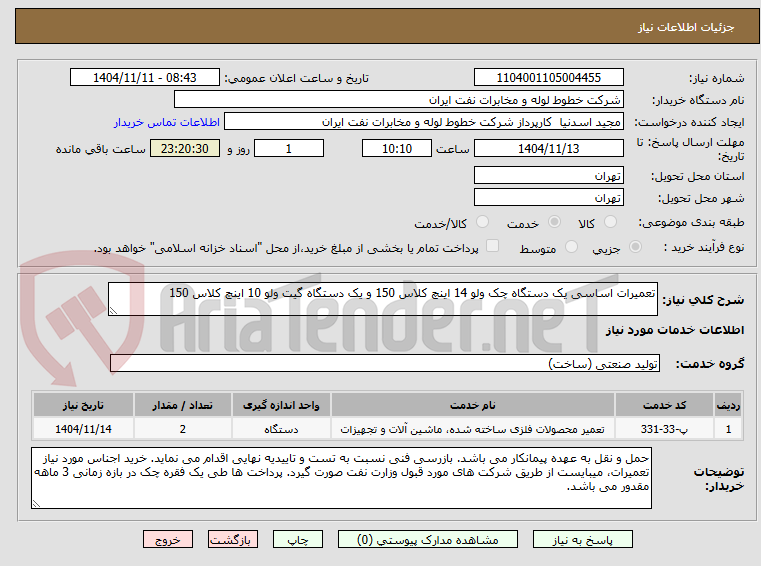761x566 pixels.
Task: Select the جزیی purchase type radio
Action: pyautogui.click(x=635, y=247)
